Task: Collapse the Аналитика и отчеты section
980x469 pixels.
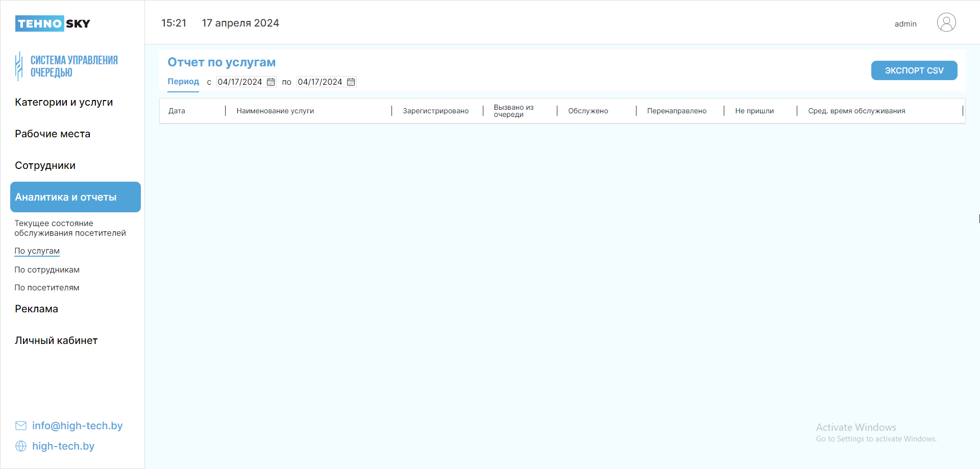Action: [x=75, y=197]
